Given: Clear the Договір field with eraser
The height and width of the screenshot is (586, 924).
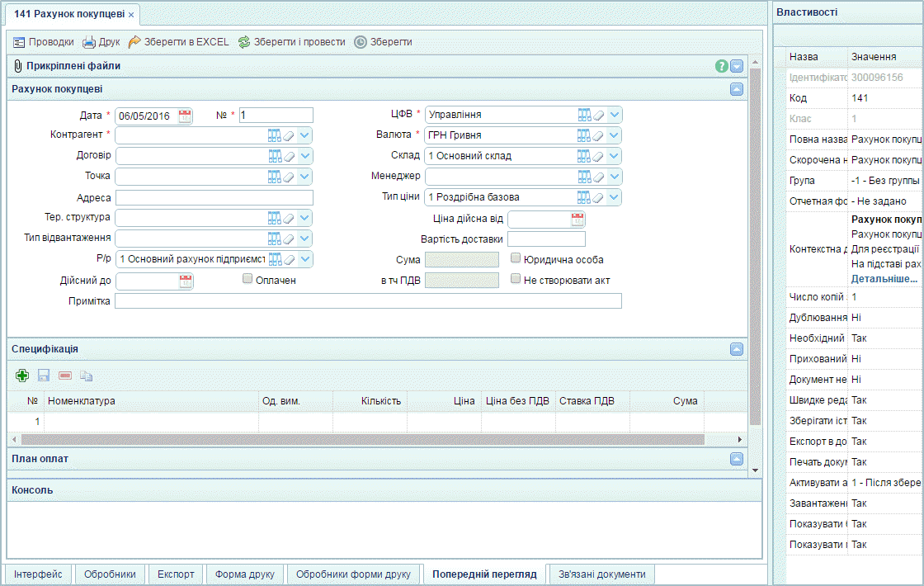Looking at the screenshot, I should point(289,157).
